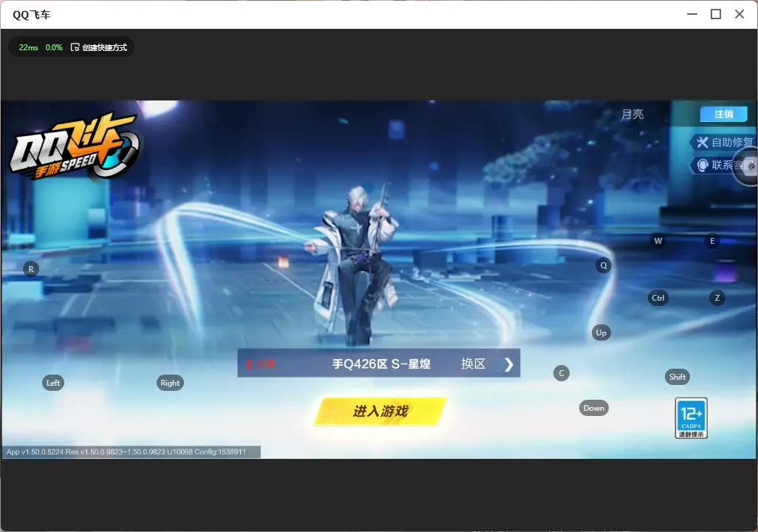758x532 pixels.
Task: Click the Left key overlay button
Action: tap(53, 383)
